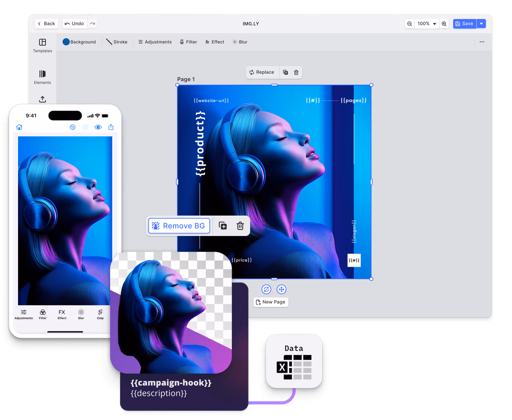Image resolution: width=512 pixels, height=420 pixels.
Task: Click the rotate handle below the page
Action: click(x=267, y=289)
